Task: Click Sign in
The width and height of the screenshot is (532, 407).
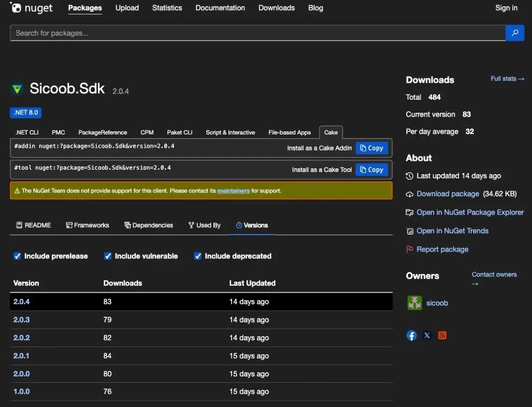Action: (x=506, y=8)
